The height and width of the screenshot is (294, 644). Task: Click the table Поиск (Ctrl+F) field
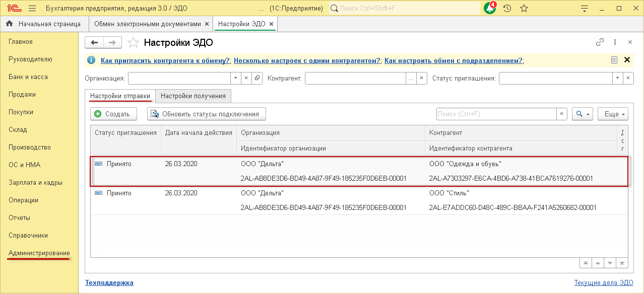496,114
